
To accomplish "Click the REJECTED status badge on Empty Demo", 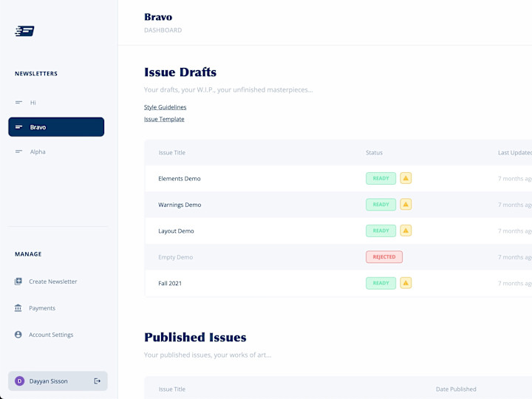I will click(x=384, y=257).
